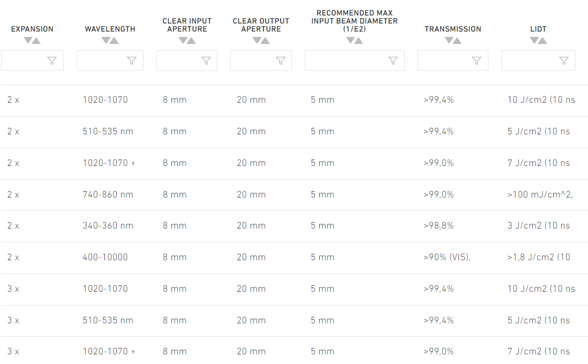Sort Transmission column descending with down triangle
The height and width of the screenshot is (364, 588).
coord(449,41)
